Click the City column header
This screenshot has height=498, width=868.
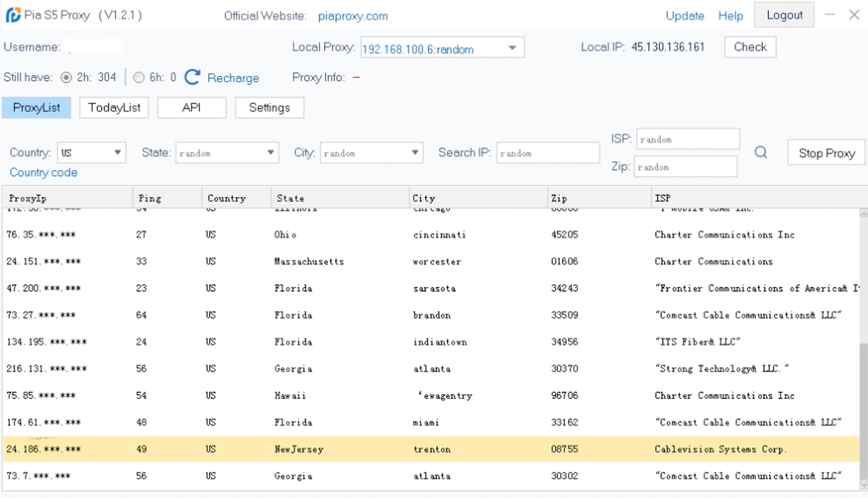coord(479,198)
